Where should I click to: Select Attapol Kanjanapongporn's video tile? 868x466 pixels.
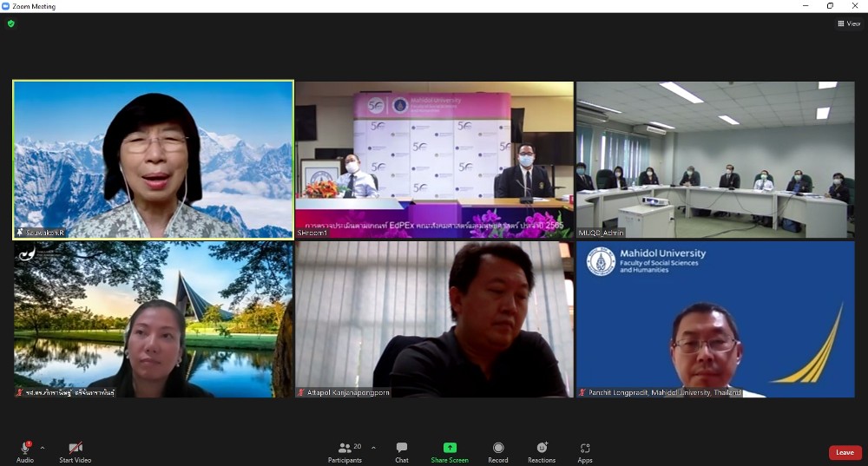point(434,318)
